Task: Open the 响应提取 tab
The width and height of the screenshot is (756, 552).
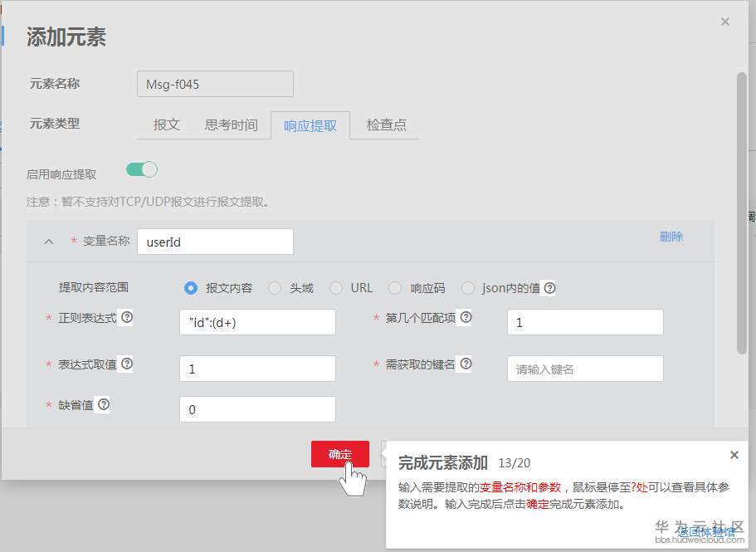Action: point(310,125)
